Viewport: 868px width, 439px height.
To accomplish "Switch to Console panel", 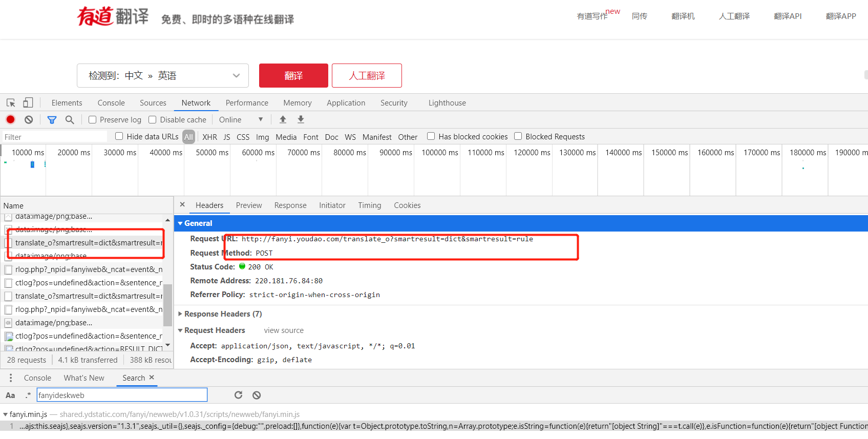I will point(111,102).
